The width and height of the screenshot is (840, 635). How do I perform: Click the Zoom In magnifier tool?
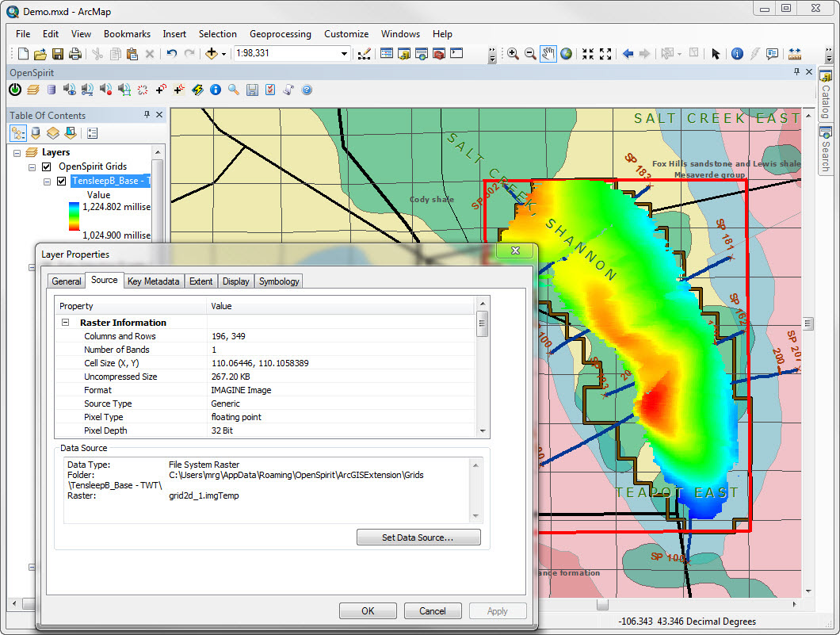pos(513,54)
